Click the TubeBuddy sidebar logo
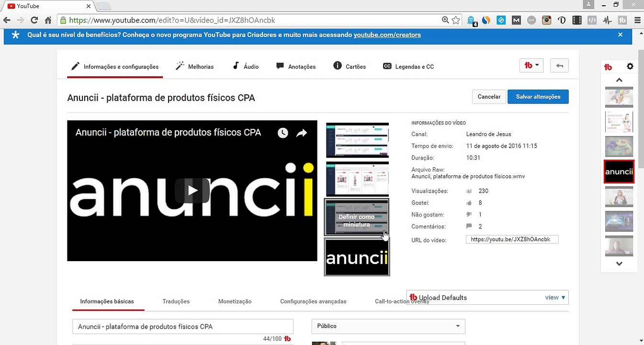Screen dimensions: 644x345 click(x=608, y=67)
